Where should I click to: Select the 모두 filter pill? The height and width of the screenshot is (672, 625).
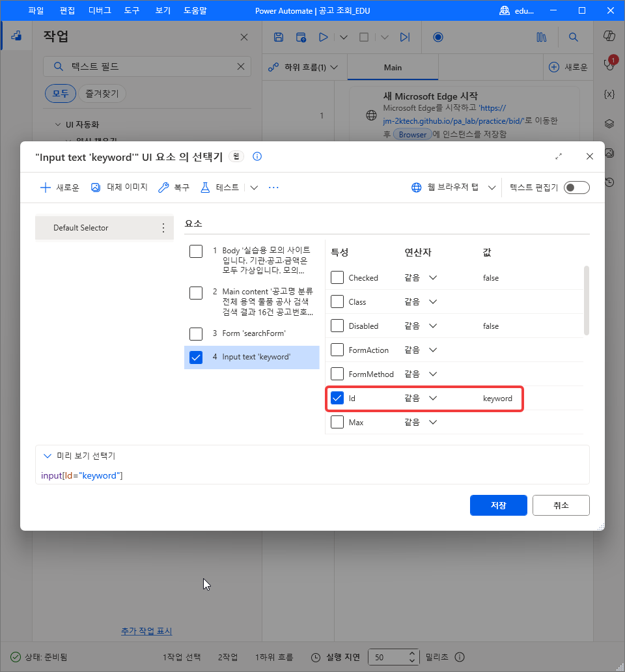61,93
